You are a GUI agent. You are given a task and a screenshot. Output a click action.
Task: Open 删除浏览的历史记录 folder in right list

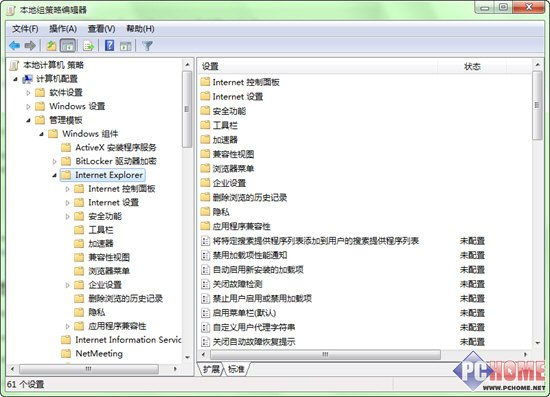250,197
